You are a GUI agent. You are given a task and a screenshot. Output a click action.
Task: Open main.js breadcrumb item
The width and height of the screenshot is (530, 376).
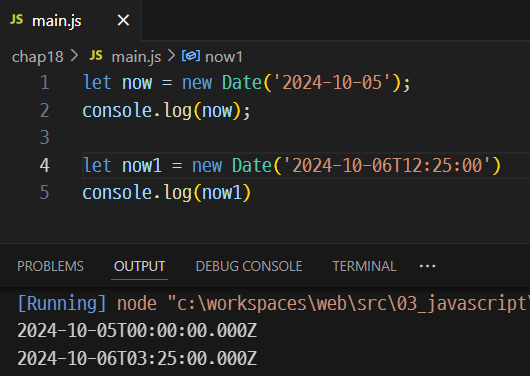(x=136, y=56)
